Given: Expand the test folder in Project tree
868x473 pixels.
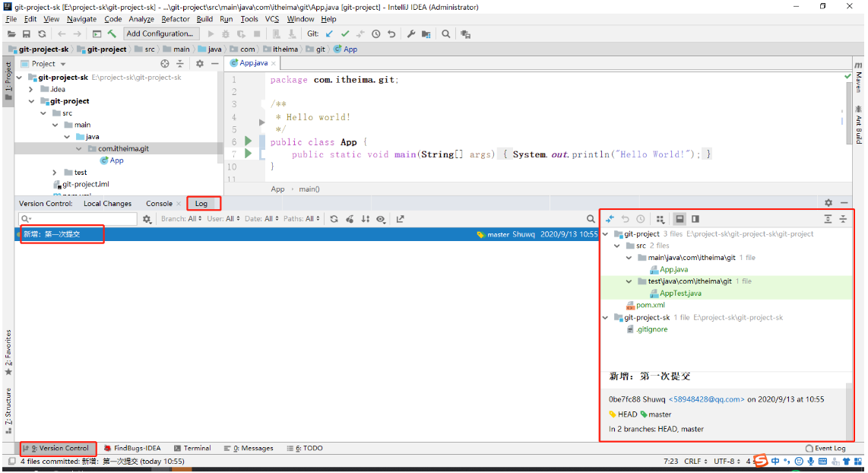Looking at the screenshot, I should click(x=54, y=173).
